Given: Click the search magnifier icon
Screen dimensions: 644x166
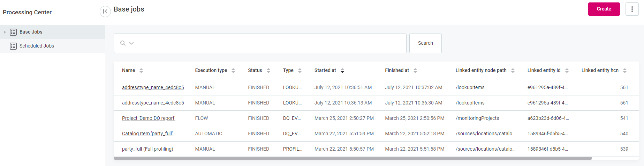Looking at the screenshot, I should click(123, 43).
